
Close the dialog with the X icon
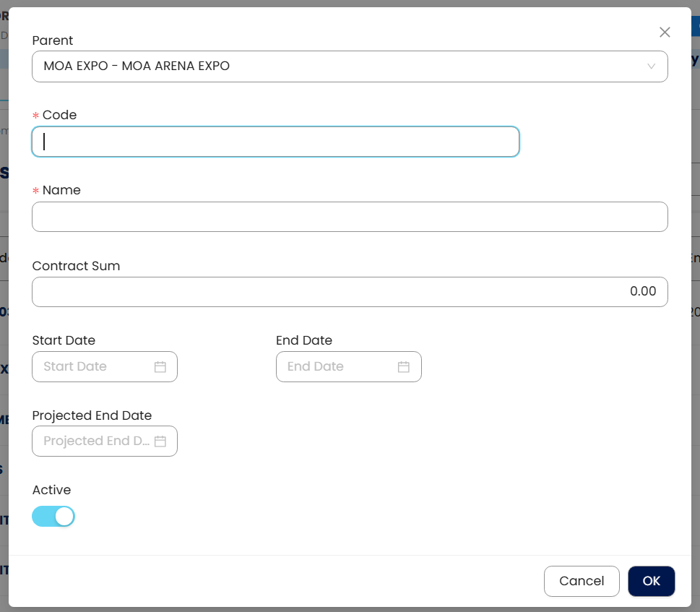pyautogui.click(x=665, y=32)
